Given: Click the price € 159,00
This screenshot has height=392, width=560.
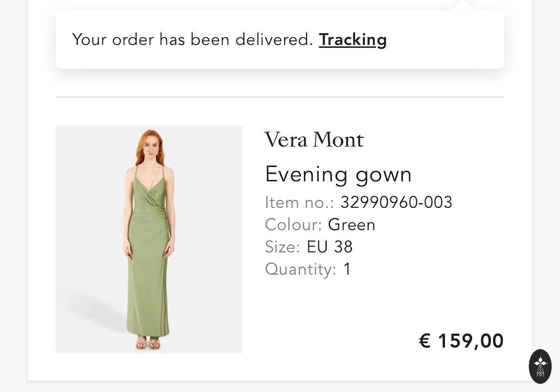Looking at the screenshot, I should (x=461, y=341).
